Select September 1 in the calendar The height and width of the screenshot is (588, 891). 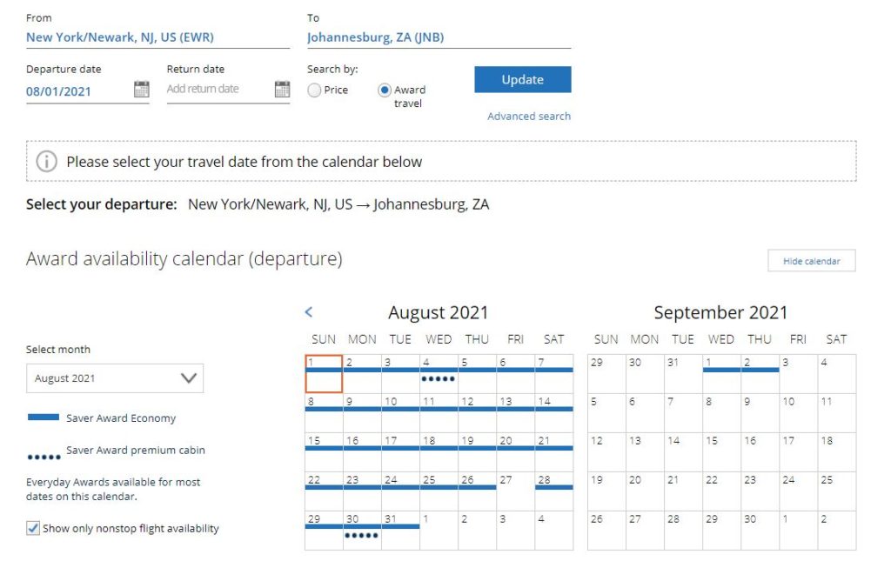tap(721, 373)
